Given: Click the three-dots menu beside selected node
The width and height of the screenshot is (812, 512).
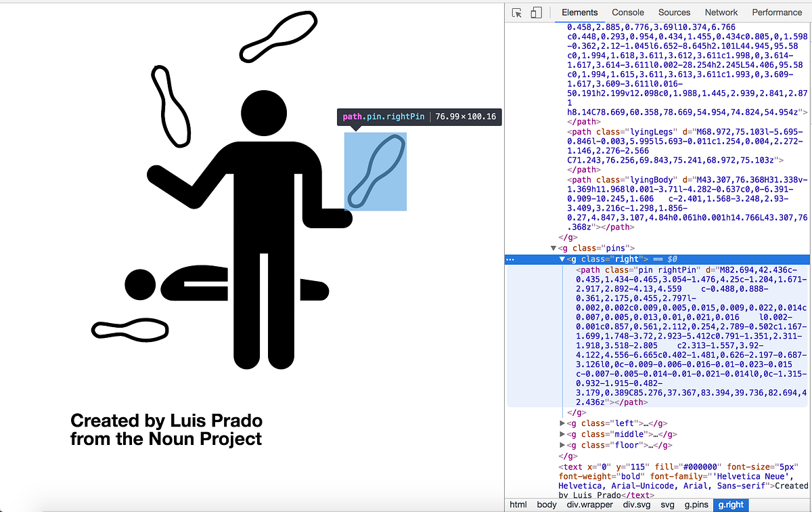Looking at the screenshot, I should (510, 259).
